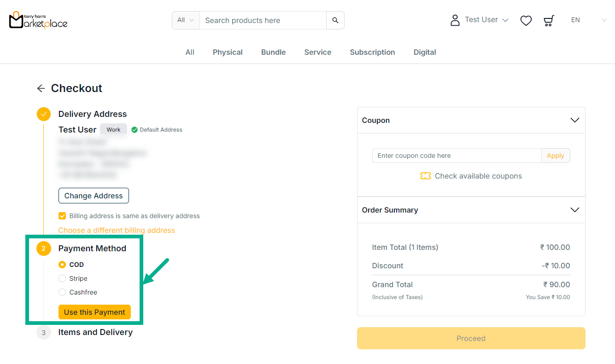615x364 pixels.
Task: Select the Cashfree payment option
Action: tap(62, 292)
